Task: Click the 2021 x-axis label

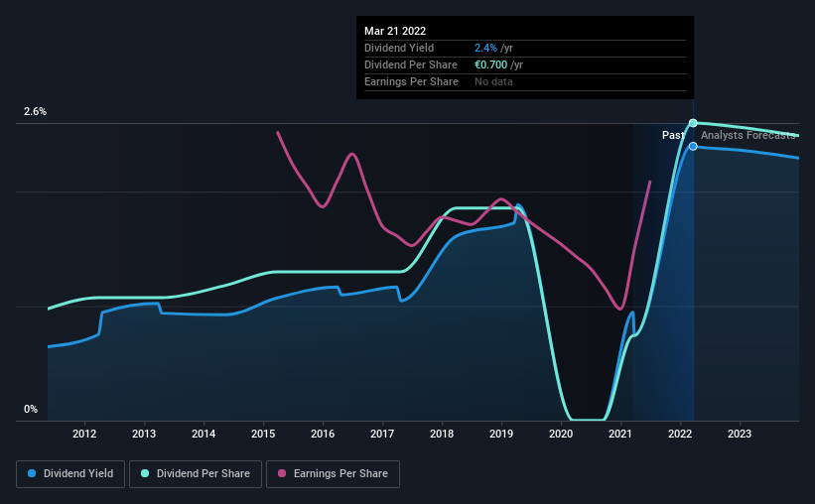Action: pyautogui.click(x=620, y=434)
